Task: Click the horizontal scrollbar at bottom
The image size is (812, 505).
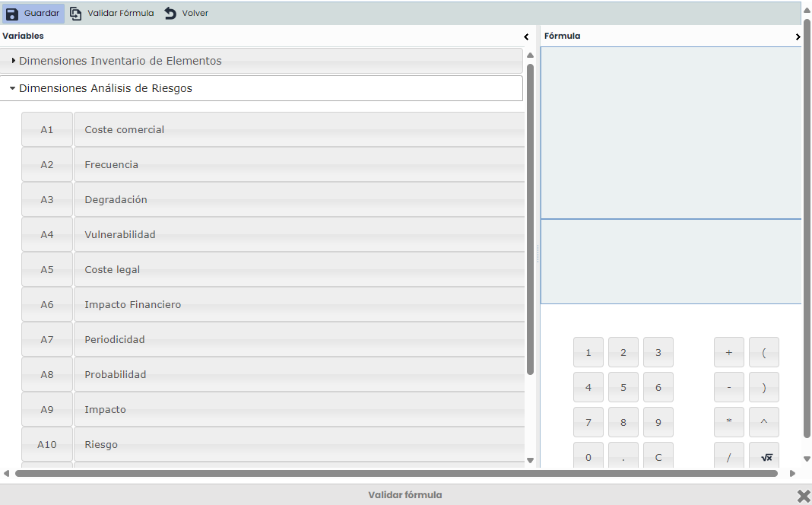Action: [395, 473]
